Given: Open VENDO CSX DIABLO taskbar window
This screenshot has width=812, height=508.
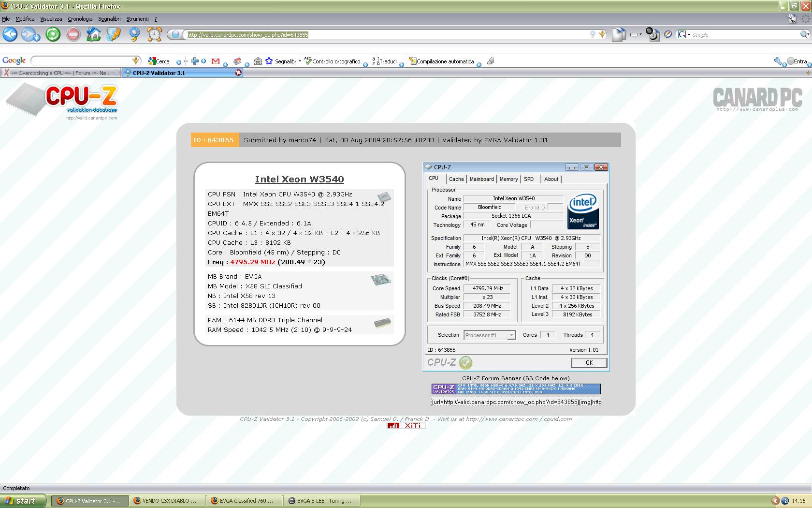Looking at the screenshot, I should [x=167, y=501].
